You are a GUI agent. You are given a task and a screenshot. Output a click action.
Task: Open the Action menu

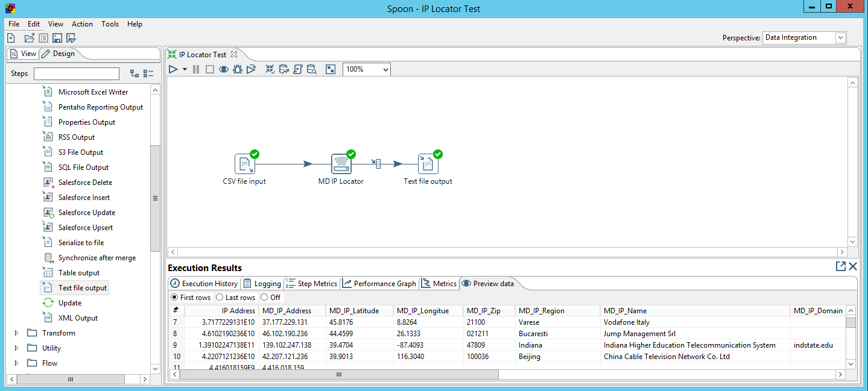tap(82, 24)
